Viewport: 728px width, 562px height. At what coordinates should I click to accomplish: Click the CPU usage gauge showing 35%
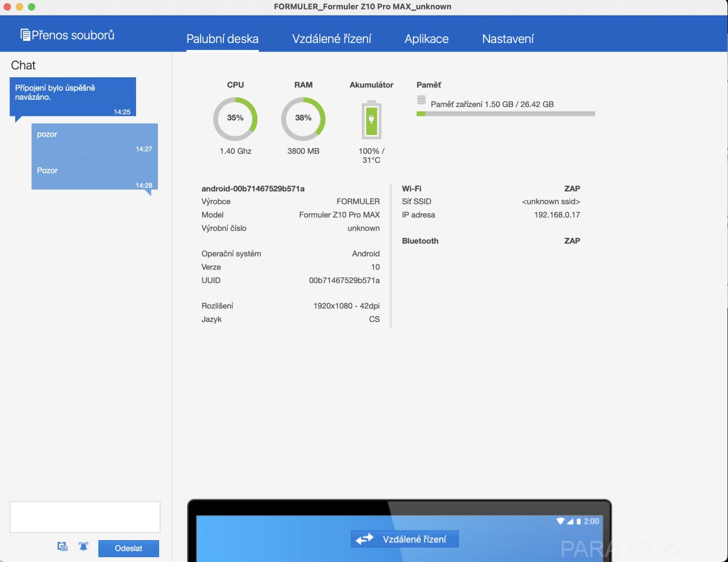235,119
